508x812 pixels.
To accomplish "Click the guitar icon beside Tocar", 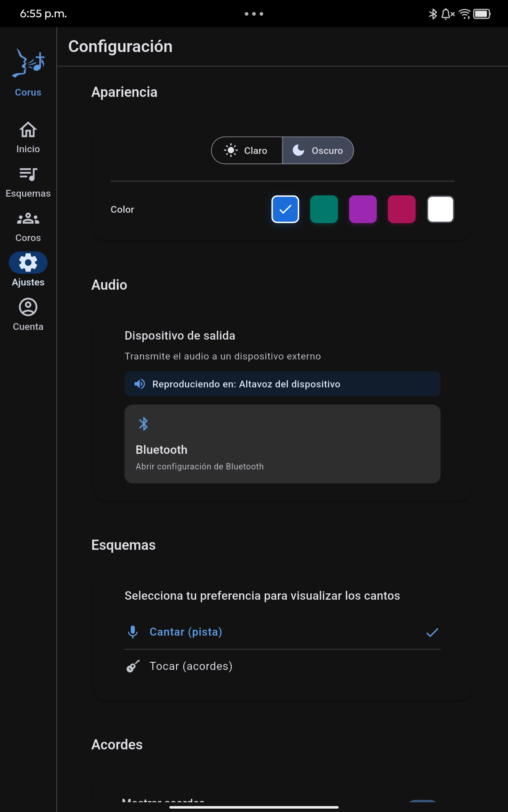I will click(x=133, y=666).
